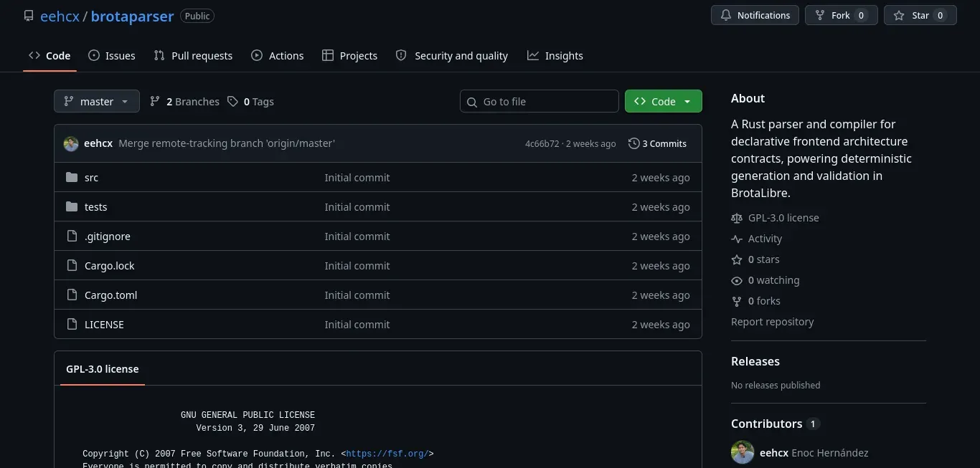Click the Notifications button

click(x=755, y=15)
